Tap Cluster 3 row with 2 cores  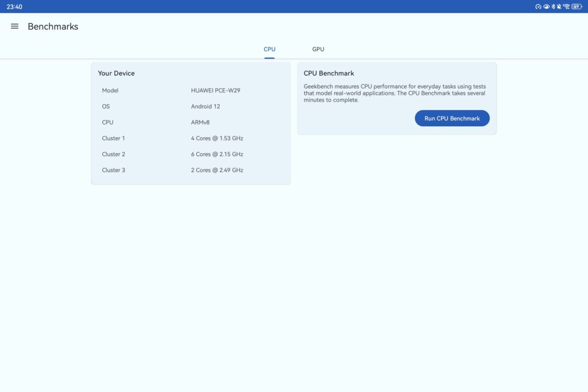click(x=191, y=170)
